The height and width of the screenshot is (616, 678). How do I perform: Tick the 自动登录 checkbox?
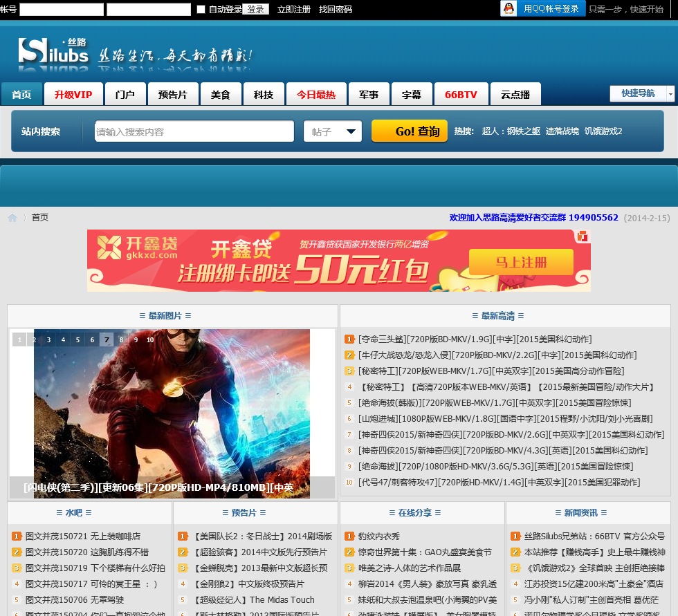coord(201,9)
